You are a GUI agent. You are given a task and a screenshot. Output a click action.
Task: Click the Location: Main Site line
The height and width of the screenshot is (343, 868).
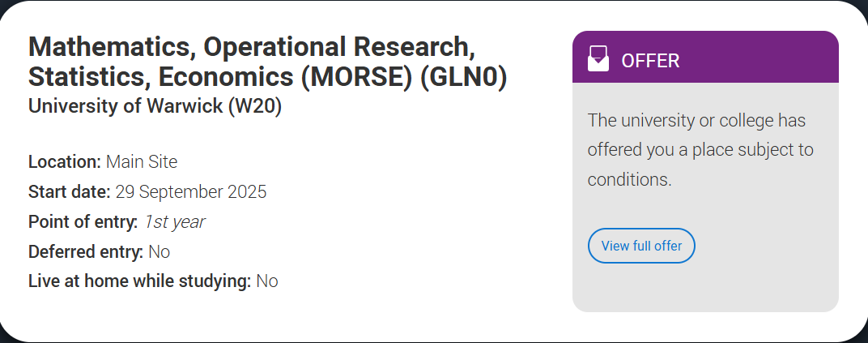click(103, 162)
